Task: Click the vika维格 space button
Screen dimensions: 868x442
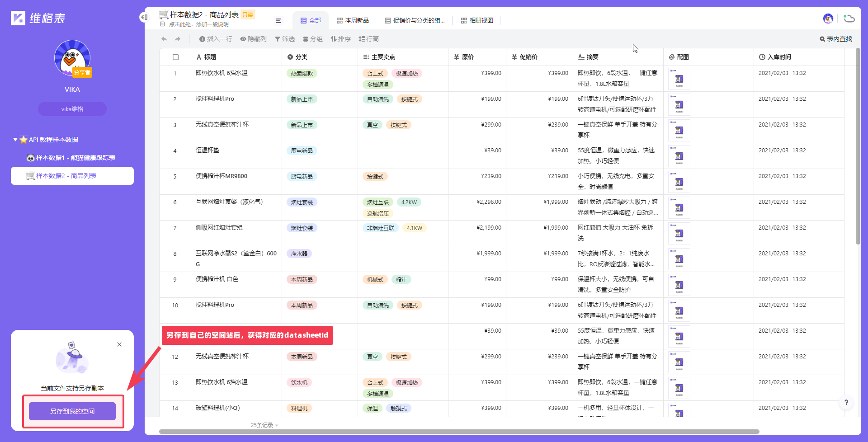Action: 72,109
